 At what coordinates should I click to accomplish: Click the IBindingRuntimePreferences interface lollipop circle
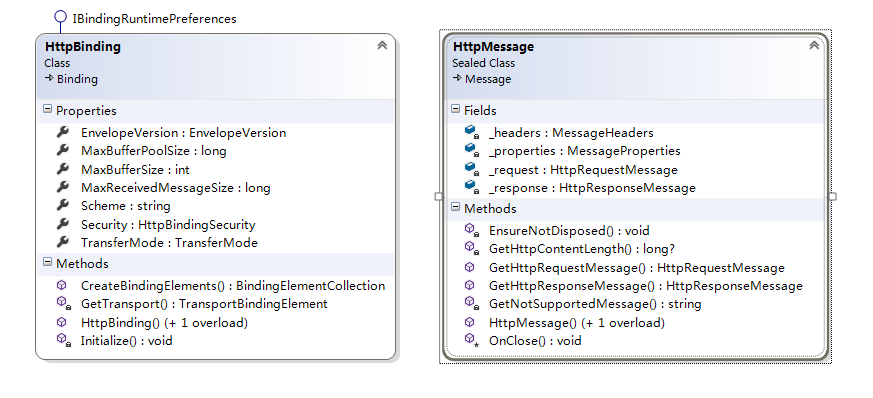pyautogui.click(x=61, y=18)
